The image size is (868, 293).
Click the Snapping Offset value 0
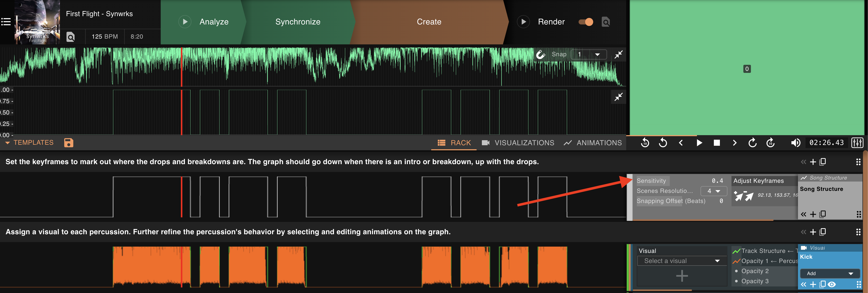[x=721, y=201]
